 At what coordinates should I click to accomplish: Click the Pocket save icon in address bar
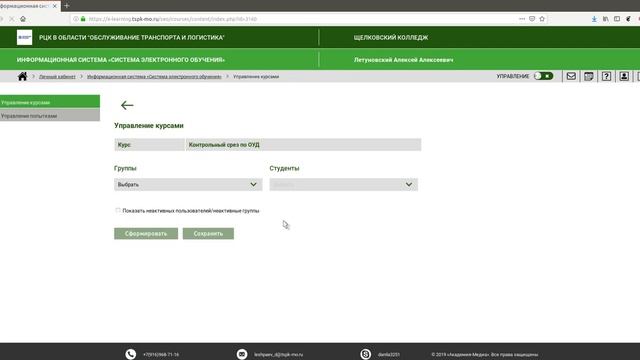pos(532,19)
